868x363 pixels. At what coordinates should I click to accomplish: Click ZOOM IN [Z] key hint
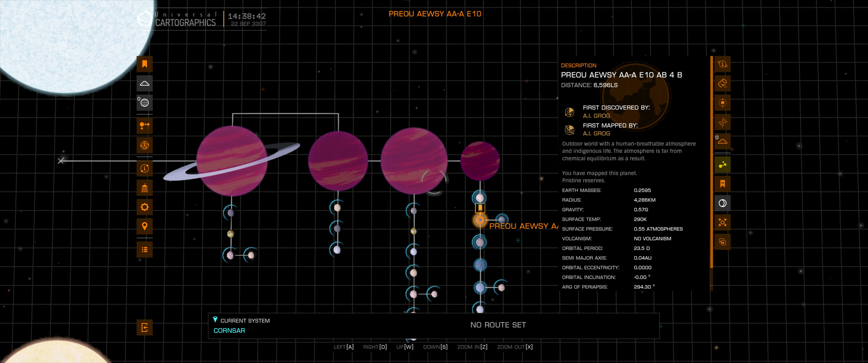pyautogui.click(x=472, y=347)
